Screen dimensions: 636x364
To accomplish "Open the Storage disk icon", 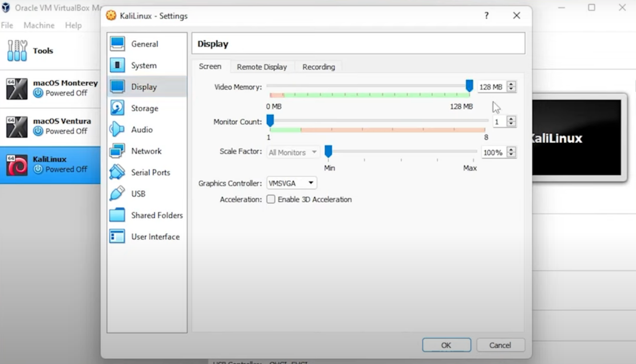I will point(117,108).
